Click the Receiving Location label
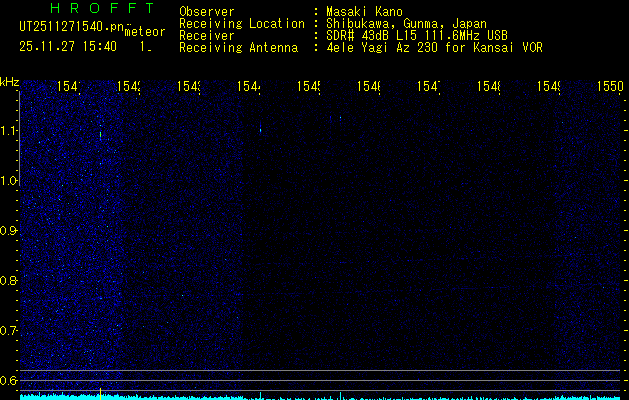This screenshot has height=400, width=629. pyautogui.click(x=242, y=24)
